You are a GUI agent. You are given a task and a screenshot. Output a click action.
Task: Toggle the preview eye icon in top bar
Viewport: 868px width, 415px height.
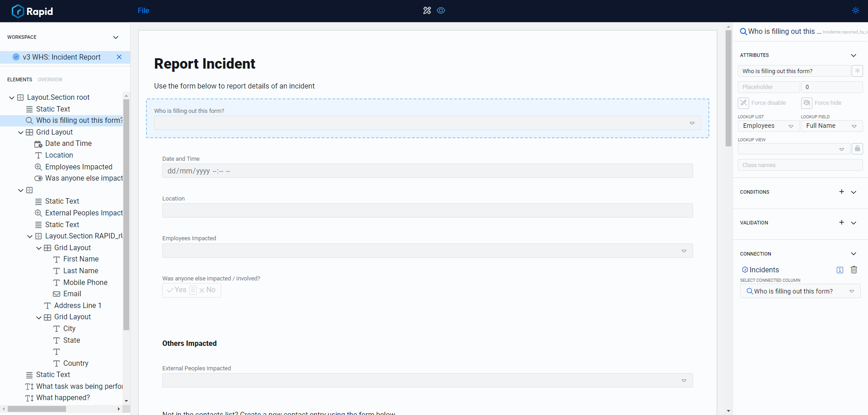[441, 10]
